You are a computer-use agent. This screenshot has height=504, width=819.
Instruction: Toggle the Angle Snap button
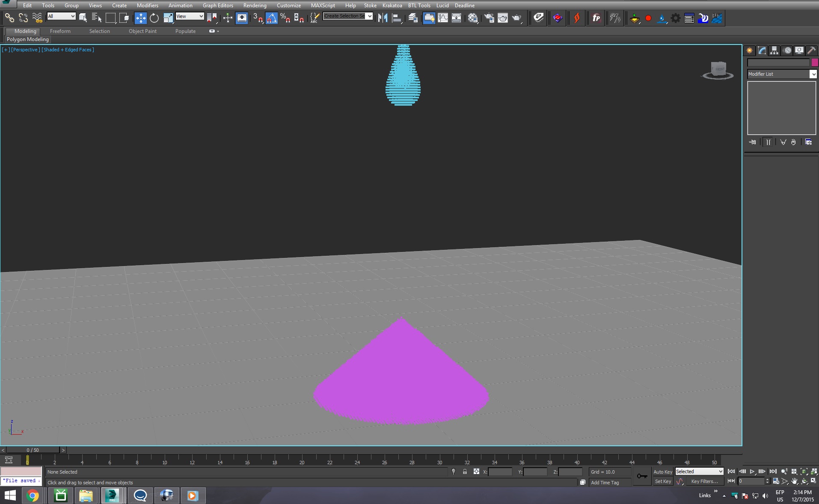pos(272,18)
